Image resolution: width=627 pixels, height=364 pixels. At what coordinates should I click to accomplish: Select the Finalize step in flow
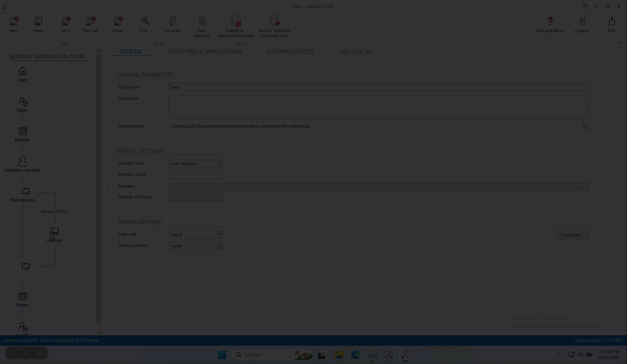(x=22, y=300)
